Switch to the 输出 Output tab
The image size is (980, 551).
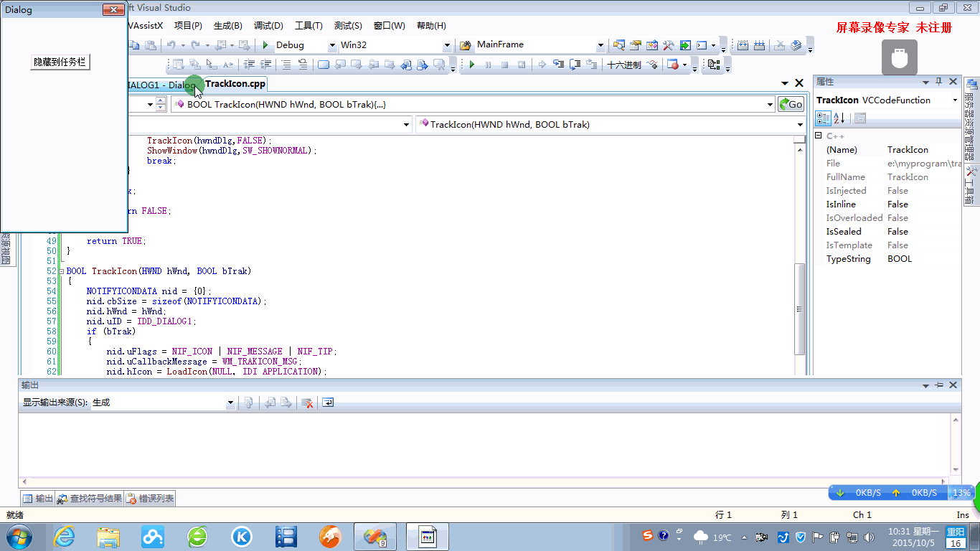pos(37,499)
